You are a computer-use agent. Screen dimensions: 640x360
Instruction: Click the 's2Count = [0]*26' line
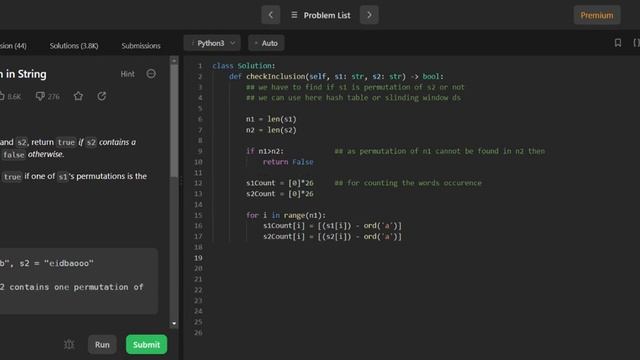tap(280, 194)
